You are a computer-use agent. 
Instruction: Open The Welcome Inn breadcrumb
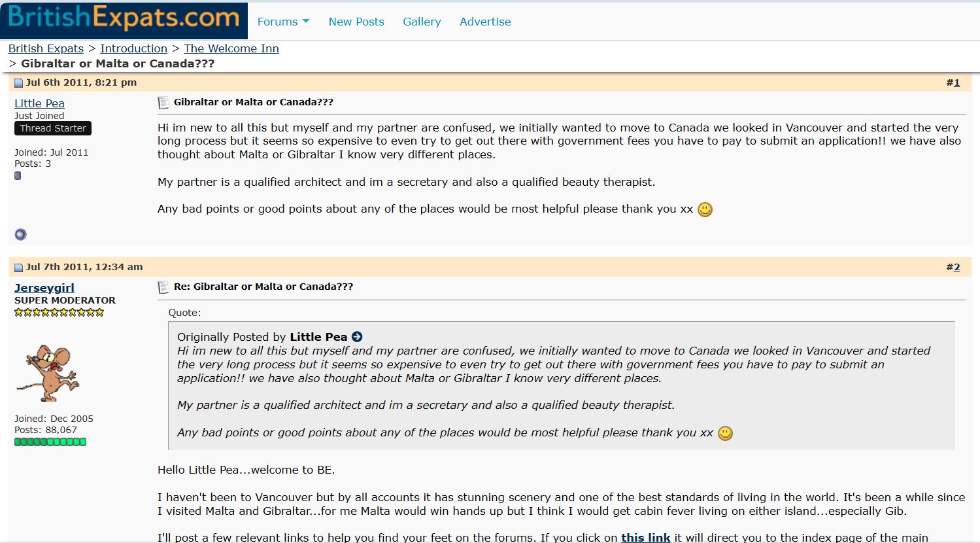pyautogui.click(x=231, y=48)
